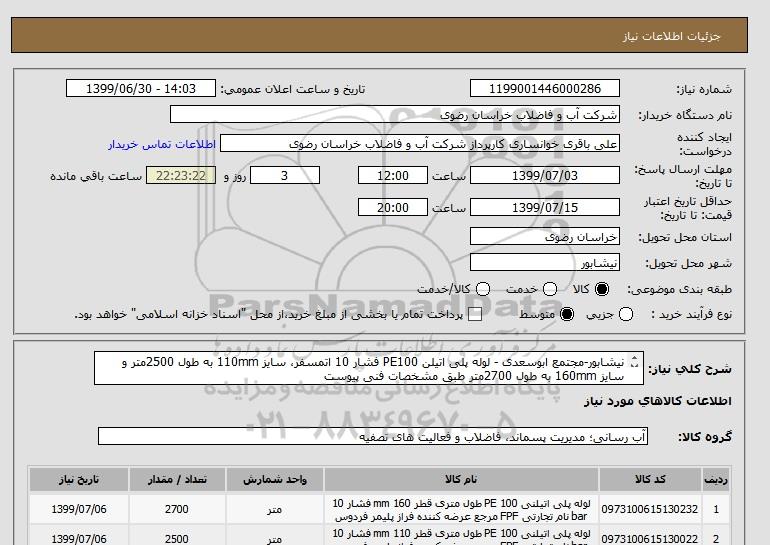Click the need number field 1199001446000286
The image size is (770, 545).
[x=545, y=88]
